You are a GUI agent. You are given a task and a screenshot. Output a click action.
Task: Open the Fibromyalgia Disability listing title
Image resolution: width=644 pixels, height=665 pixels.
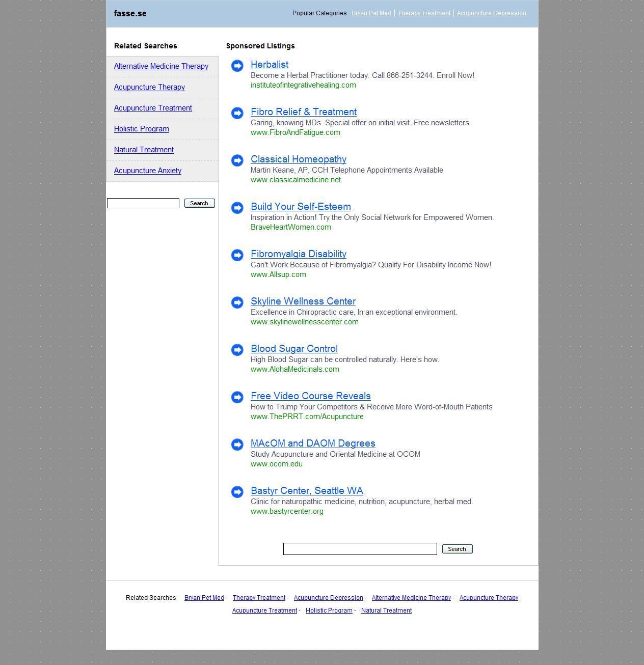coord(299,254)
